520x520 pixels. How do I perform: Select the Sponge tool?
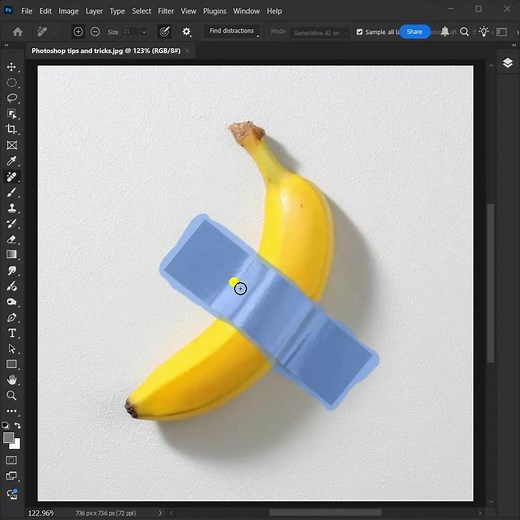pyautogui.click(x=12, y=302)
